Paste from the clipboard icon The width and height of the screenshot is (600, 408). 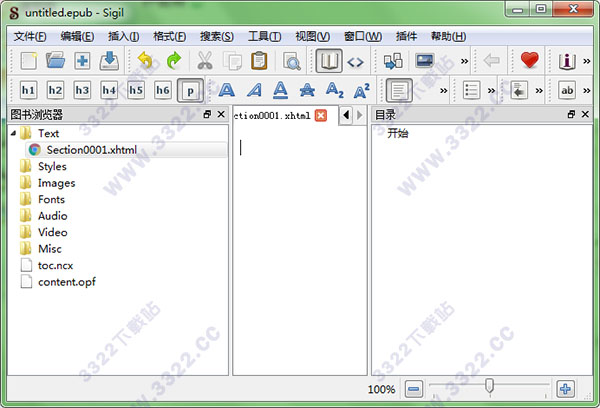coord(259,60)
